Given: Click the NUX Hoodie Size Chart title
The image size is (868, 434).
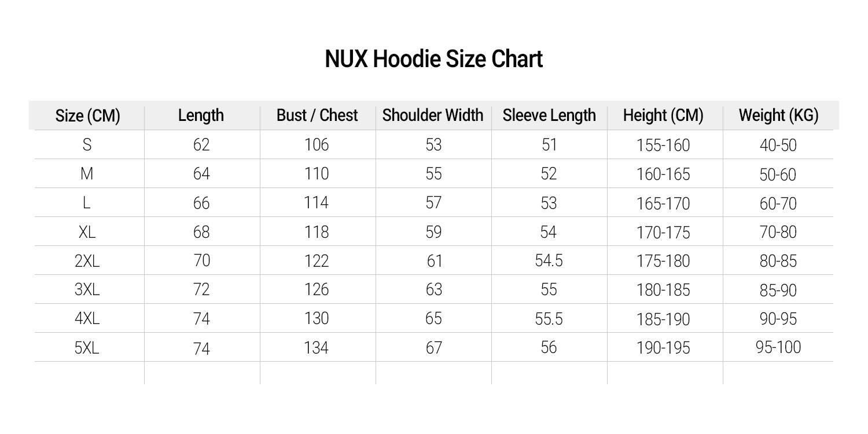Looking at the screenshot, I should point(434,59).
